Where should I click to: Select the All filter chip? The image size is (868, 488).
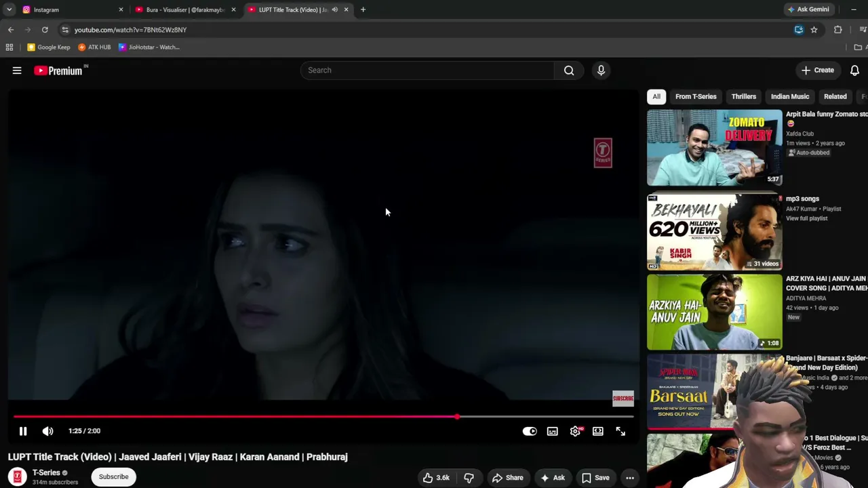(x=656, y=96)
